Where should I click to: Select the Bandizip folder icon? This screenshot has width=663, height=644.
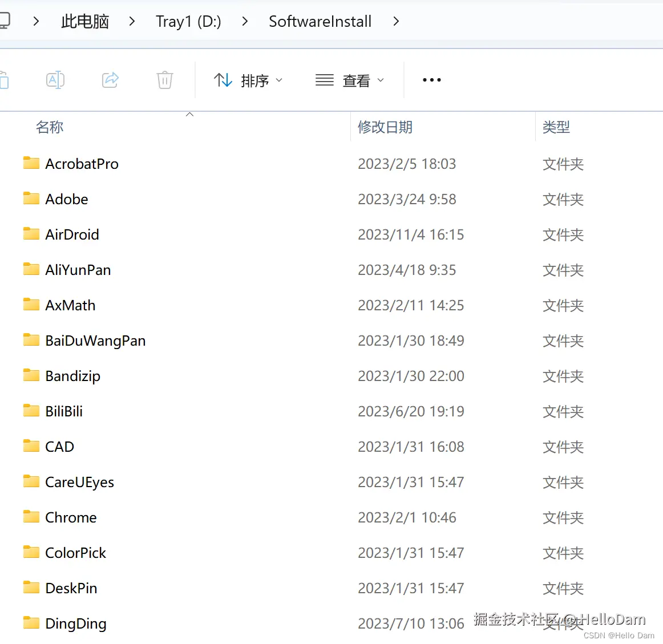tap(31, 375)
